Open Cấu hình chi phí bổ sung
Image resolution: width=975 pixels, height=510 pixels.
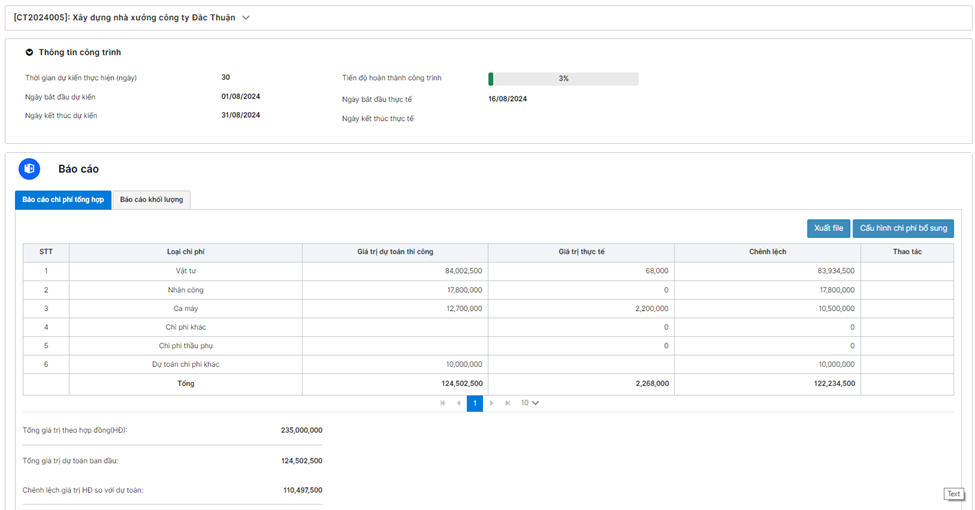pos(903,228)
